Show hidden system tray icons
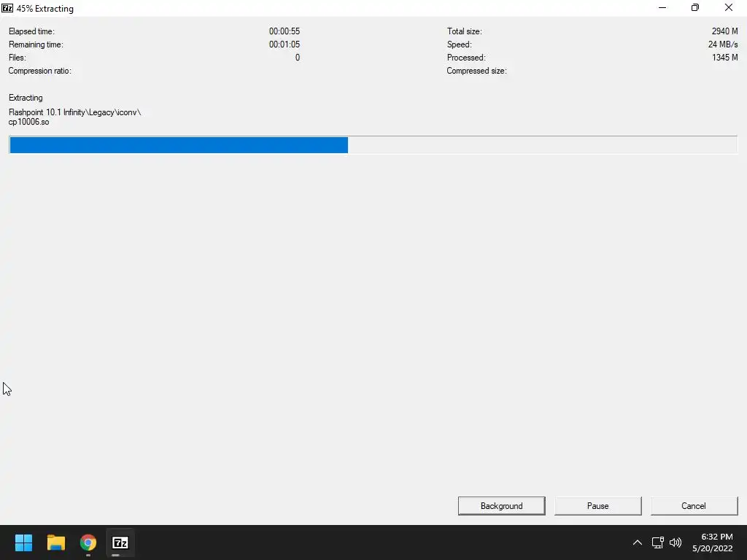747x560 pixels. click(x=637, y=542)
